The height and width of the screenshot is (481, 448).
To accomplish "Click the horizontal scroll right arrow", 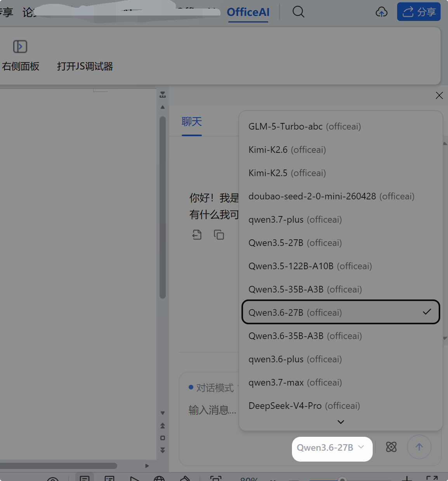I will coord(147,466).
